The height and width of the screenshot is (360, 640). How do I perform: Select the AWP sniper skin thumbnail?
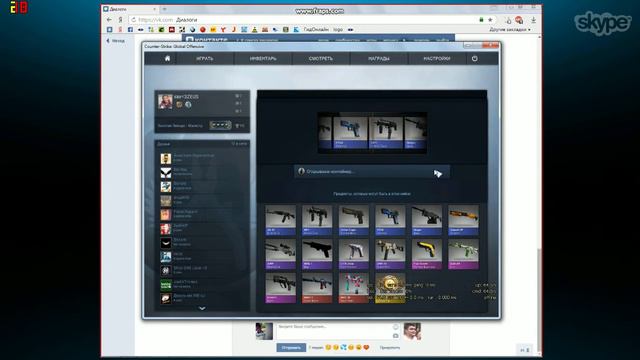point(280,254)
